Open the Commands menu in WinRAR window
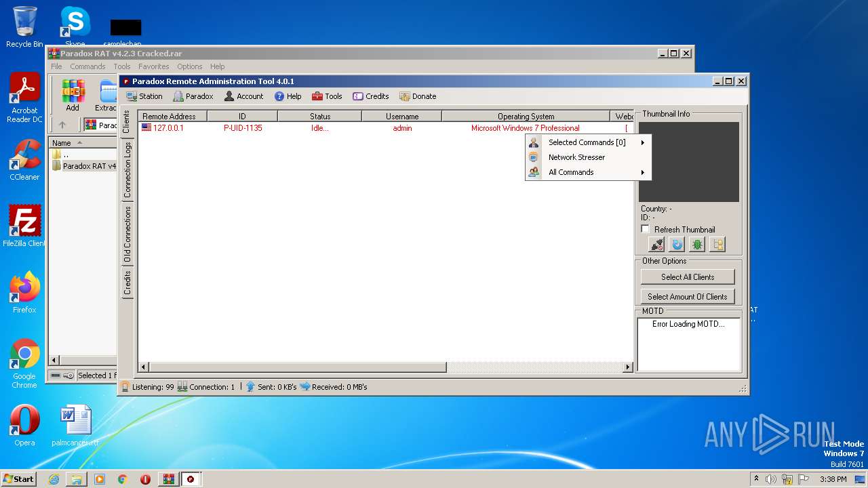This screenshot has height=488, width=868. 87,66
